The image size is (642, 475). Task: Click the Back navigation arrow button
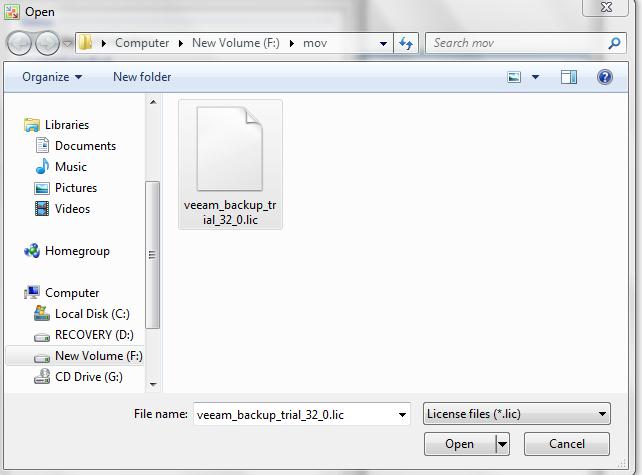click(19, 43)
